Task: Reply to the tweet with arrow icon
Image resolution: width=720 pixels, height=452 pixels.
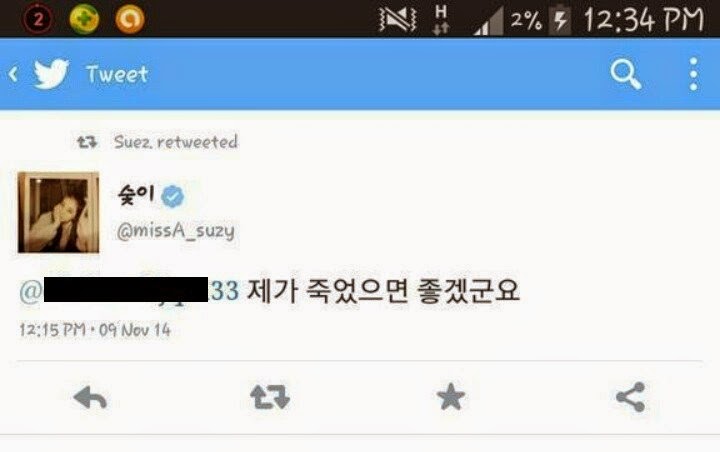Action: tap(90, 397)
